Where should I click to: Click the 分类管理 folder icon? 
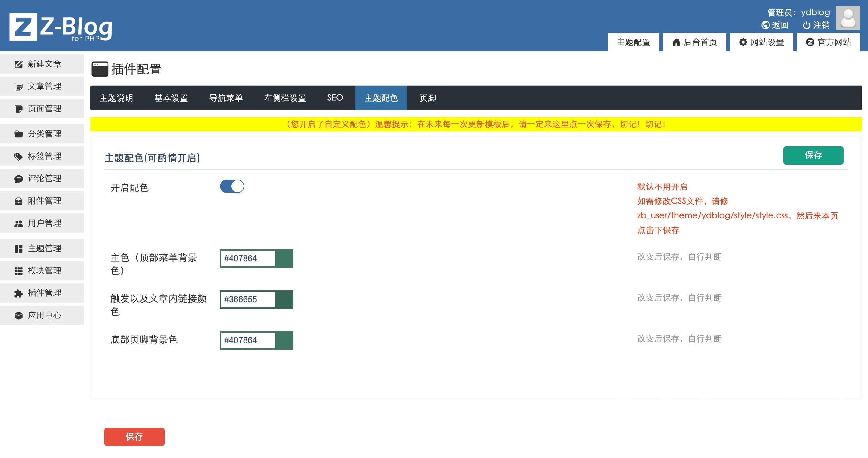(x=18, y=134)
